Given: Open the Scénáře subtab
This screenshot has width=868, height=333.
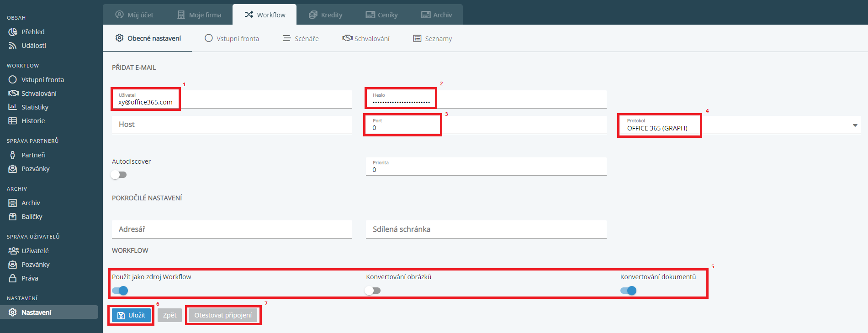Looking at the screenshot, I should [301, 39].
